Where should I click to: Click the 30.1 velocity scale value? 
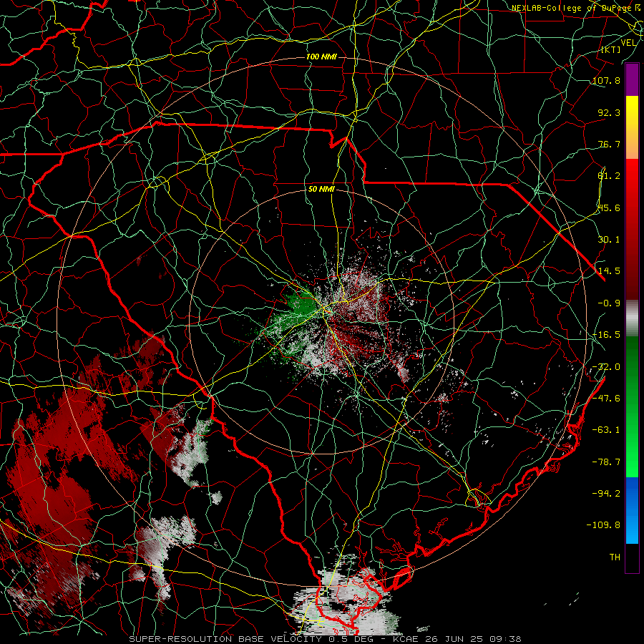[x=609, y=240]
